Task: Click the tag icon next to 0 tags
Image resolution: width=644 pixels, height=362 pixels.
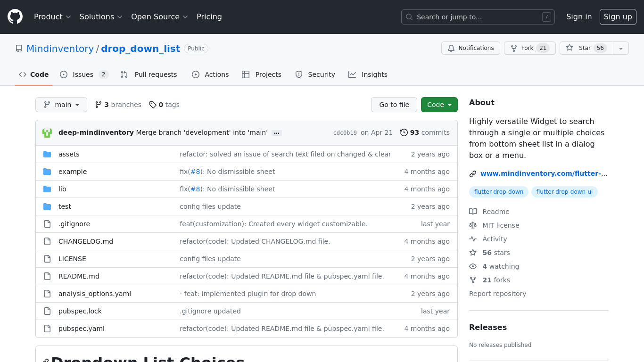Action: (153, 105)
